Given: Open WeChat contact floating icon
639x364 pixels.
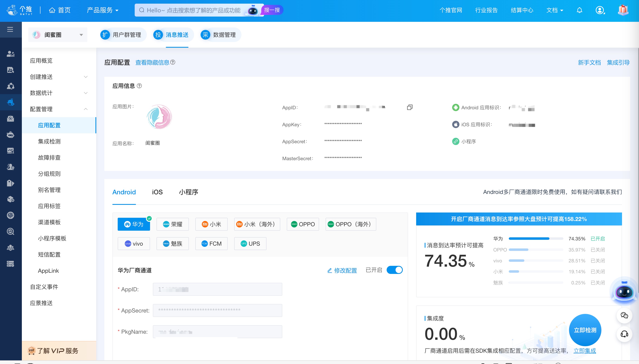Looking at the screenshot, I should (x=624, y=316).
